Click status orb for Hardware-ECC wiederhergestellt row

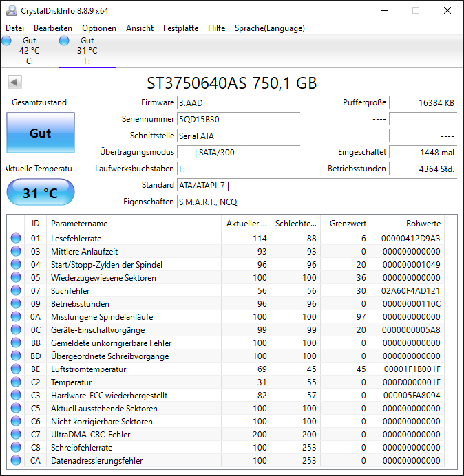(x=16, y=395)
